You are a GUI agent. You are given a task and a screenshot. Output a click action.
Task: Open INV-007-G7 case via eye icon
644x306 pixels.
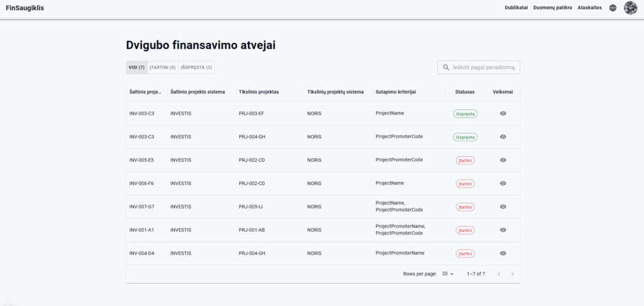[502, 207]
